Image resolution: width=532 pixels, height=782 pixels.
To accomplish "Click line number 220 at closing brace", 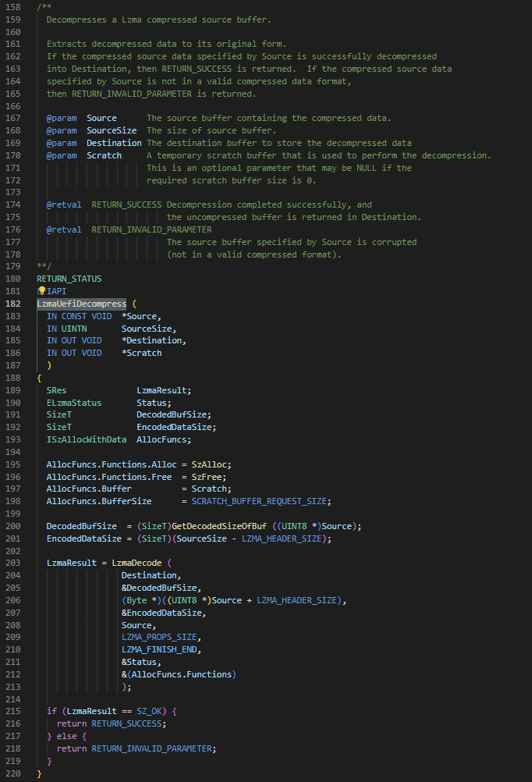I will pyautogui.click(x=13, y=773).
